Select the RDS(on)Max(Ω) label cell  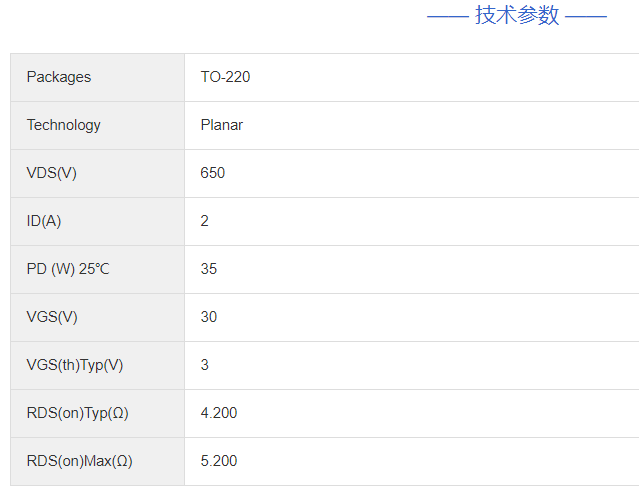click(x=80, y=461)
